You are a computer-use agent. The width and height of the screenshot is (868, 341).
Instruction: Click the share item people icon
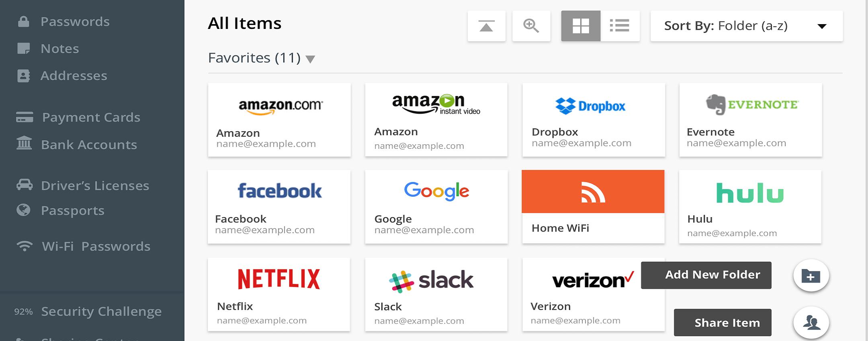811,323
